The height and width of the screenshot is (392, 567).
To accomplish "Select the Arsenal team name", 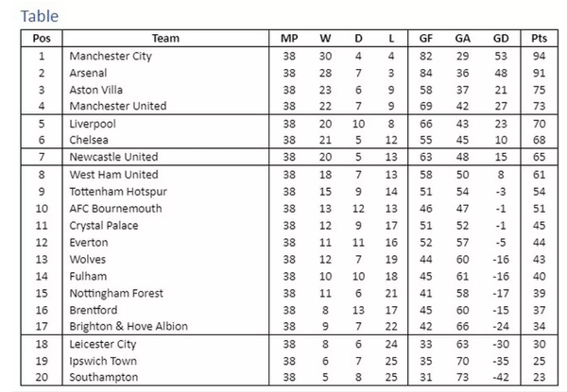I will (88, 73).
